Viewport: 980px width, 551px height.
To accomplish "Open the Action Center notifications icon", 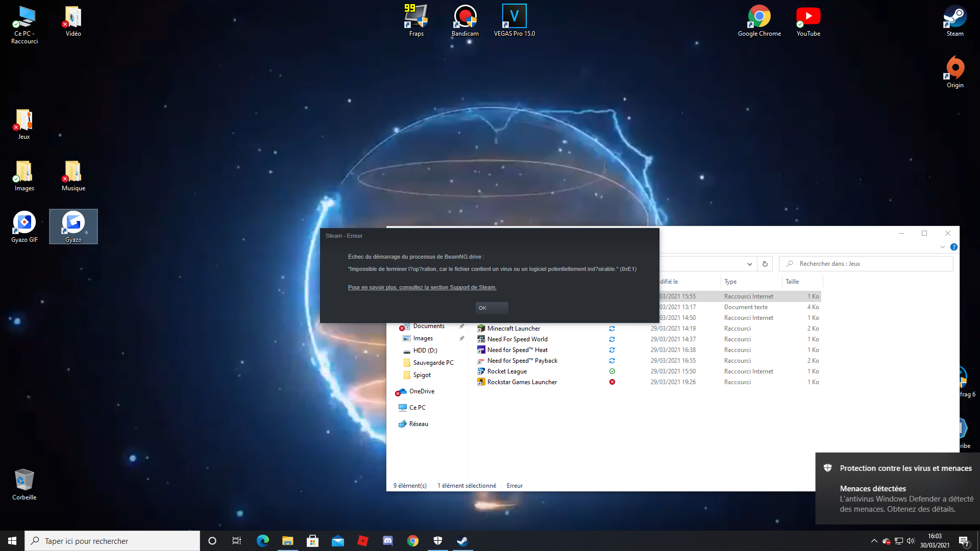I will 964,541.
